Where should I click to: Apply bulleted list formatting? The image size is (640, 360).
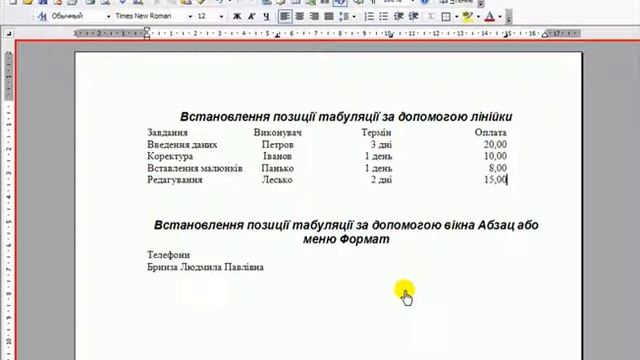point(384,16)
